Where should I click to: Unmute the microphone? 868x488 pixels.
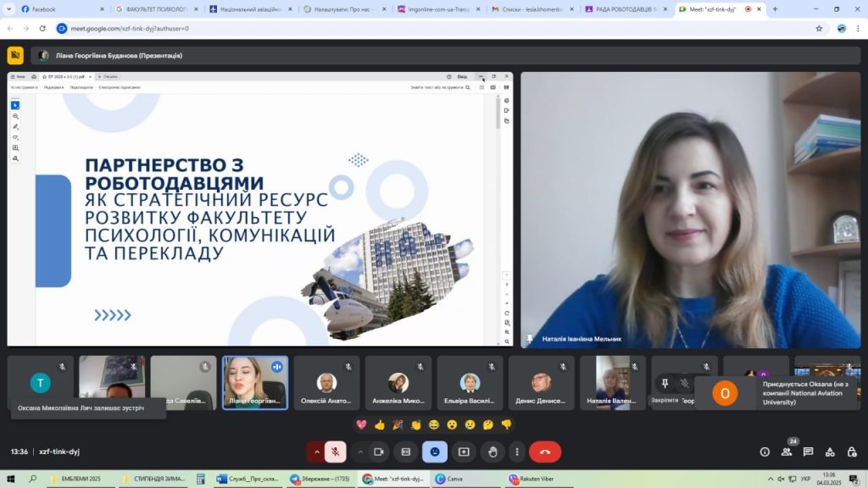pyautogui.click(x=336, y=452)
